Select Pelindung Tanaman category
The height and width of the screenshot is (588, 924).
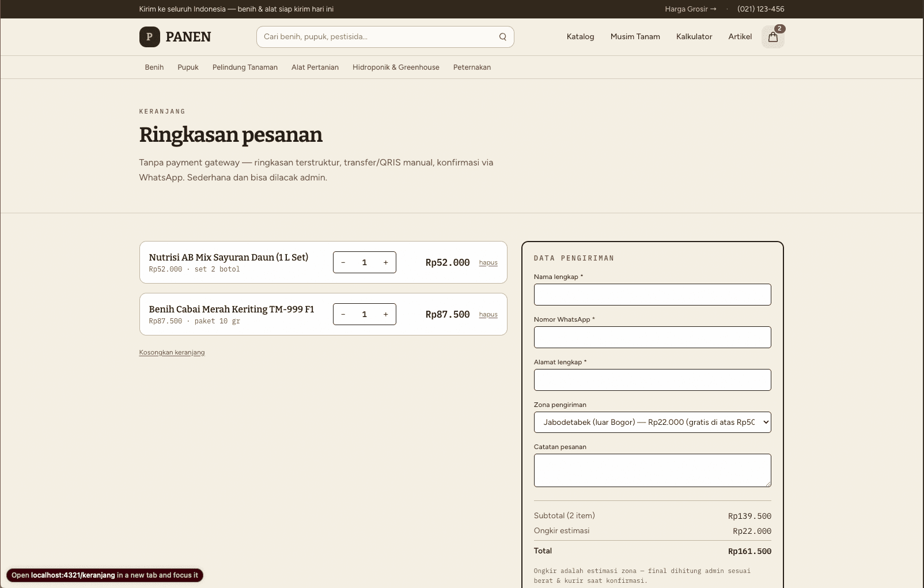pyautogui.click(x=245, y=67)
